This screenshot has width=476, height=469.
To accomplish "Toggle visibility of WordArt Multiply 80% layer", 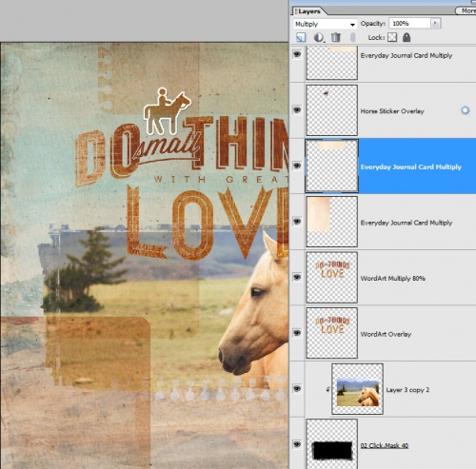I will (x=297, y=277).
